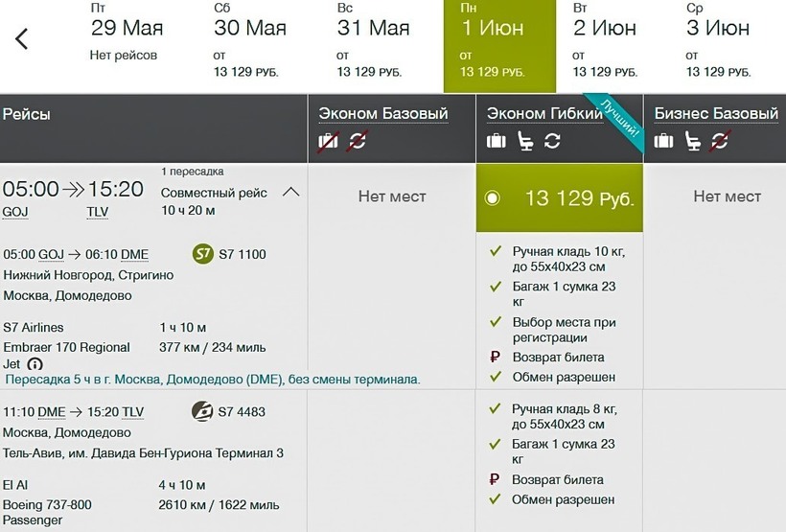
Task: Click the Эконом Базовый fare heading
Action: click(x=383, y=114)
